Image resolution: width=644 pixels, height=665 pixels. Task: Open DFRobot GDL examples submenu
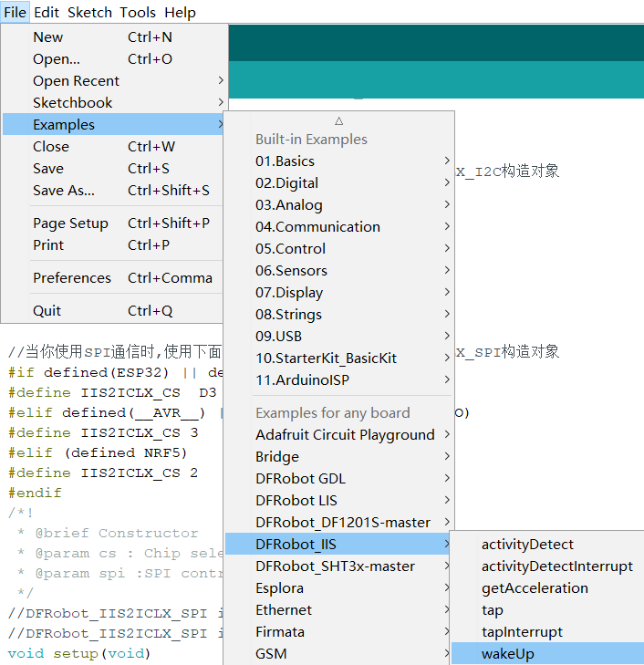(339, 478)
